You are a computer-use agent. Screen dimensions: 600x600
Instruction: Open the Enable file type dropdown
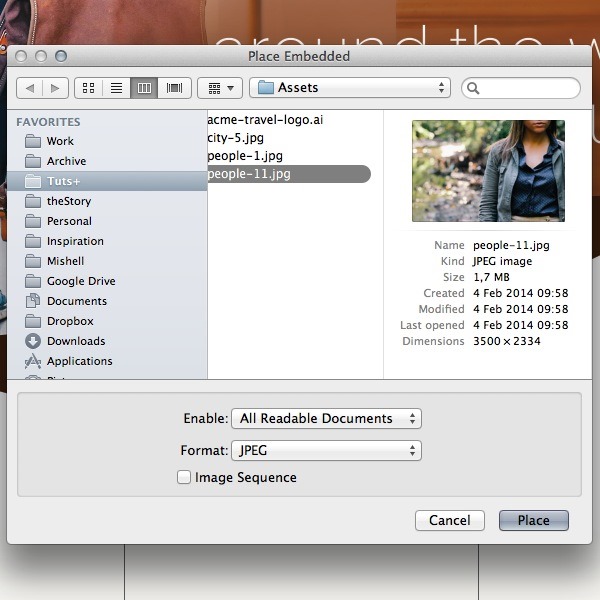326,419
